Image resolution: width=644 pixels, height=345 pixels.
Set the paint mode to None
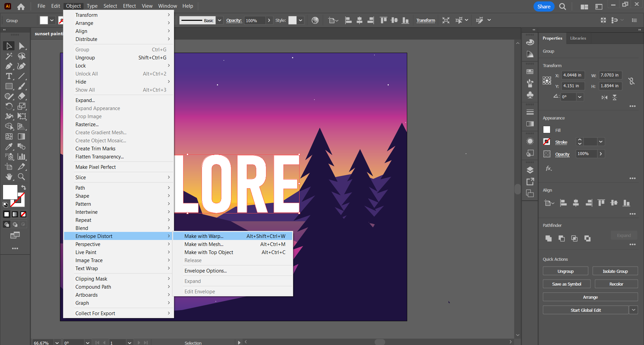click(x=23, y=214)
